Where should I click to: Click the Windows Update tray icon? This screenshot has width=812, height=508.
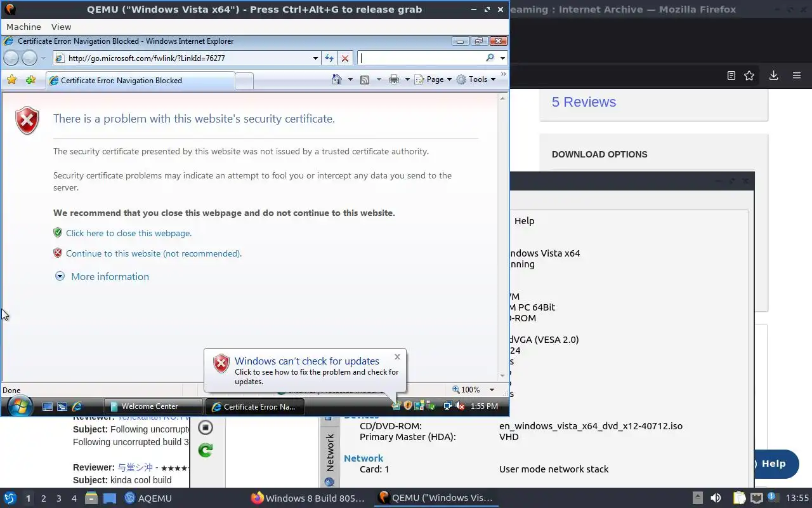tap(396, 406)
